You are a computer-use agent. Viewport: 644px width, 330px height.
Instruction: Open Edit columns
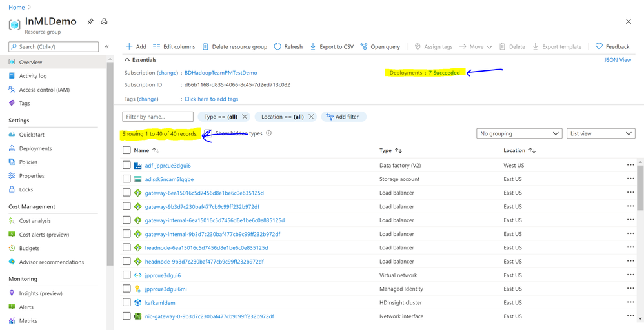pyautogui.click(x=174, y=47)
